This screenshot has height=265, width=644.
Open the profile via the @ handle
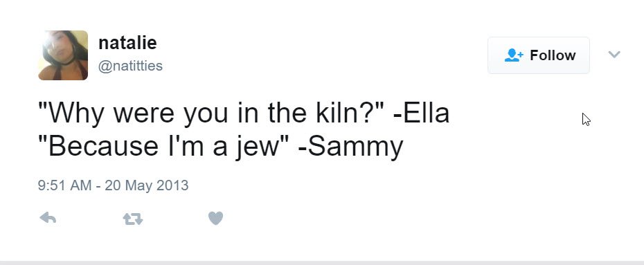130,66
